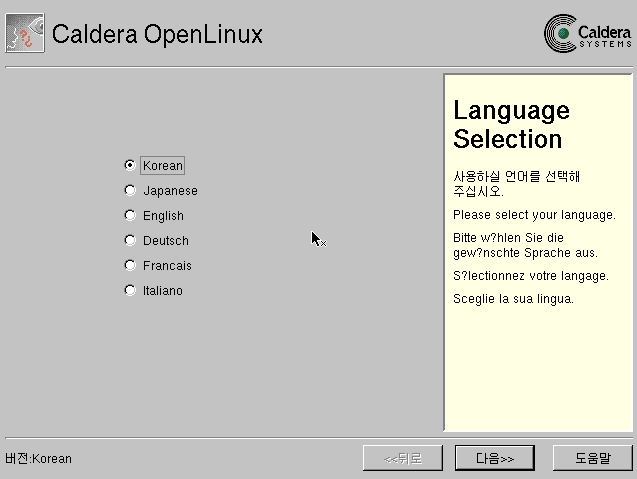Click the 'Sceglie la sua lingua.' text

point(513,299)
